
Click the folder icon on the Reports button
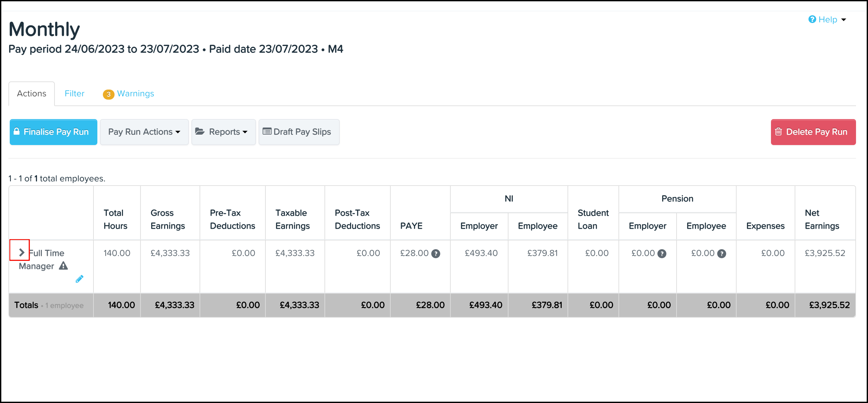200,132
